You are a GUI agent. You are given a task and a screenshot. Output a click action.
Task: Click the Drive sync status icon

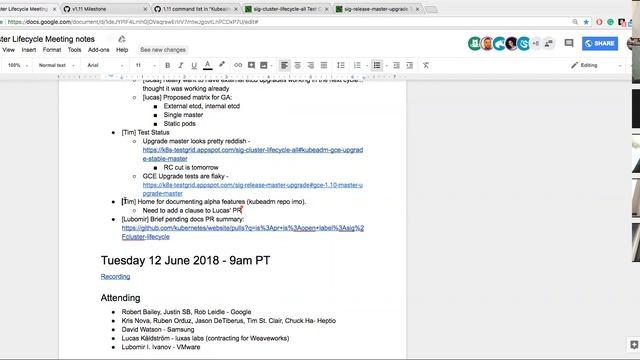(x=122, y=39)
